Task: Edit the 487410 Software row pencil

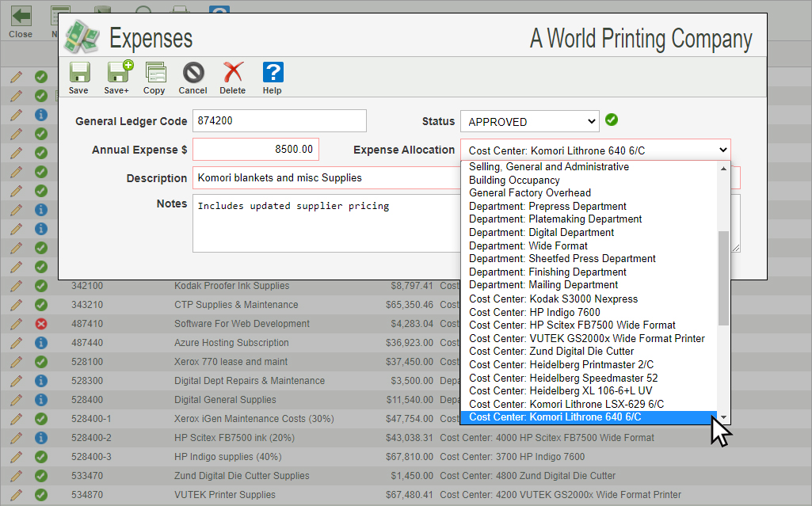Action: pyautogui.click(x=16, y=324)
